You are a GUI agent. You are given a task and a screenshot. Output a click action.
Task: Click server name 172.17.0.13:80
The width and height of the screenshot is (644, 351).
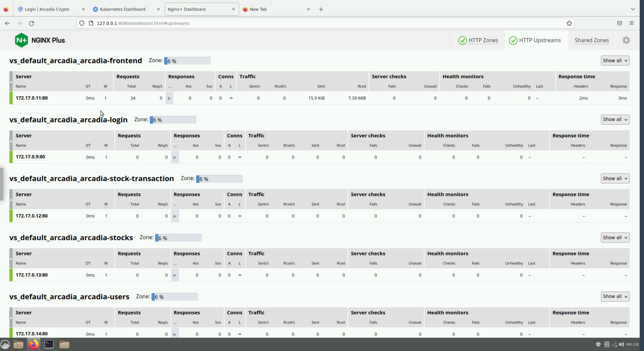point(32,275)
